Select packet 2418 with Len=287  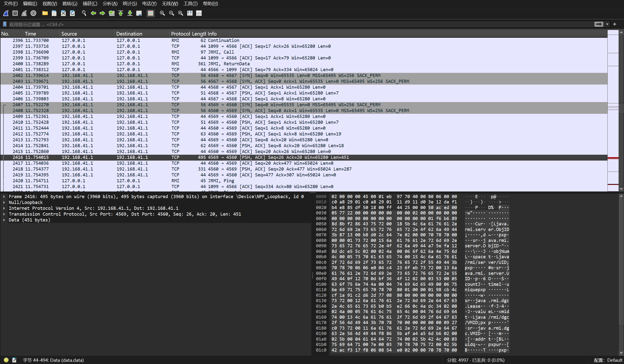[304, 169]
